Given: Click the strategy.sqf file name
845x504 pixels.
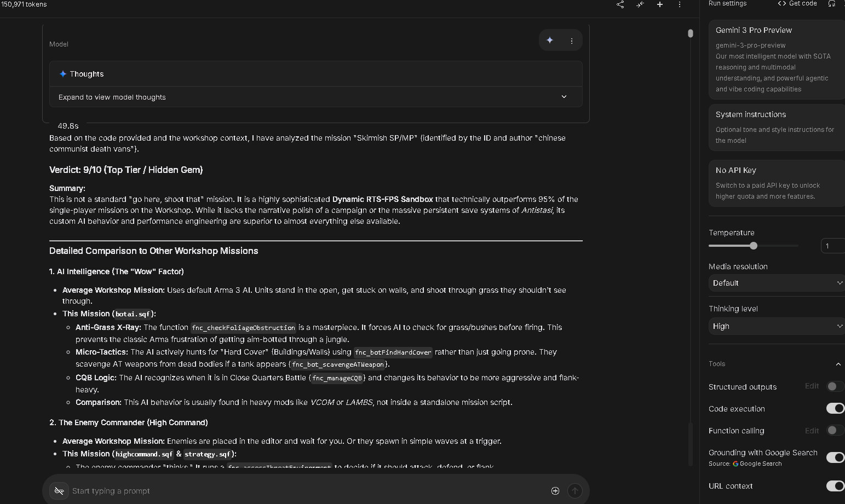Looking at the screenshot, I should (x=208, y=454).
